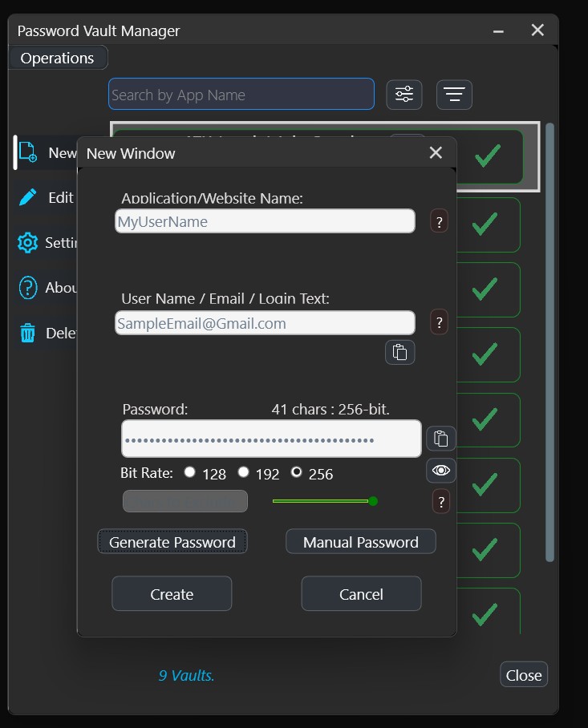Click the New vault icon in sidebar
588x728 pixels.
[x=28, y=153]
